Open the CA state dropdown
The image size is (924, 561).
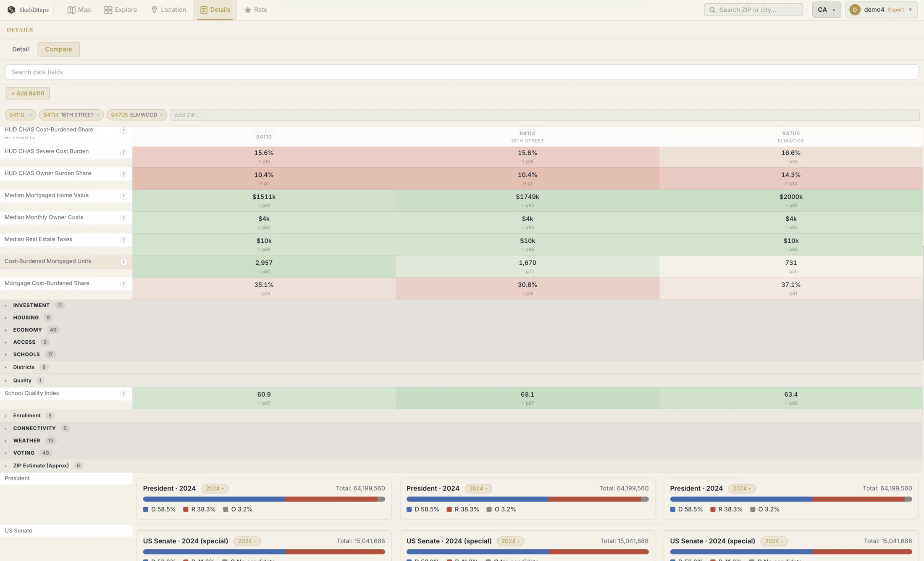pyautogui.click(x=826, y=10)
